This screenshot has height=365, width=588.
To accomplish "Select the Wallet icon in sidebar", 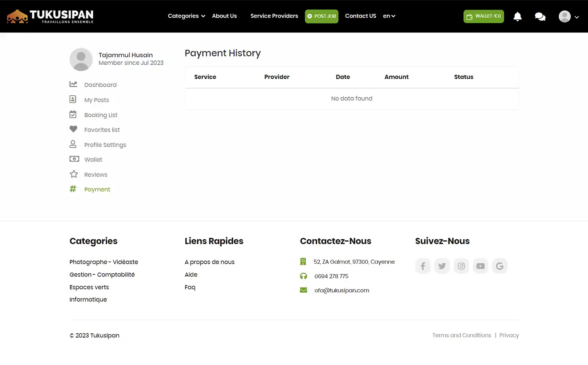I will [74, 159].
